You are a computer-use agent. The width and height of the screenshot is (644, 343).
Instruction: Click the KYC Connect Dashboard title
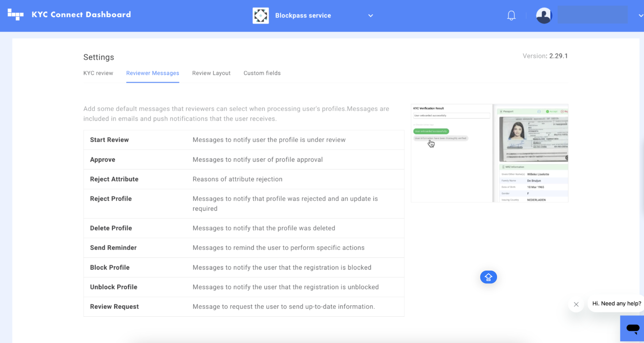[x=81, y=15]
